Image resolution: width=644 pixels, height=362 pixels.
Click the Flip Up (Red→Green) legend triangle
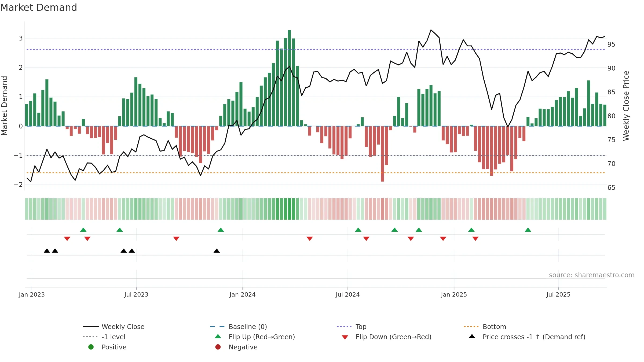[218, 336]
